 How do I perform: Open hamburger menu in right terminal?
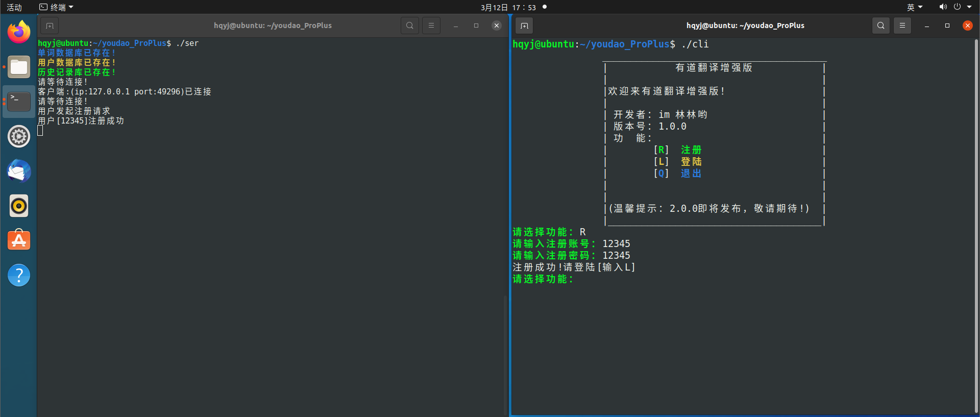[x=902, y=26]
